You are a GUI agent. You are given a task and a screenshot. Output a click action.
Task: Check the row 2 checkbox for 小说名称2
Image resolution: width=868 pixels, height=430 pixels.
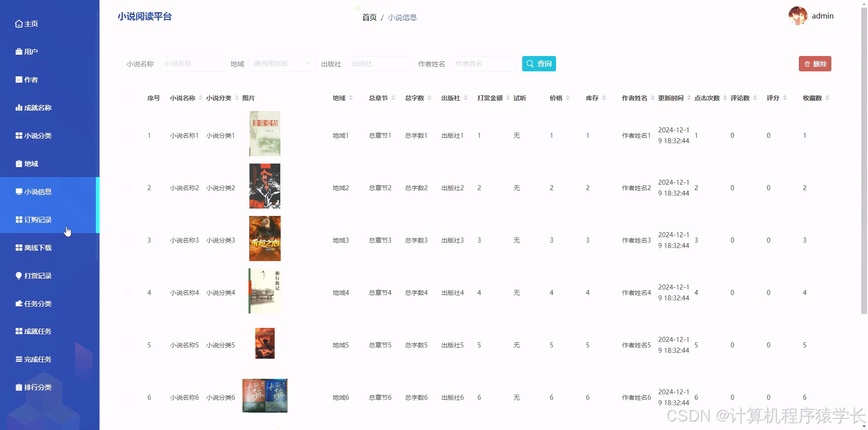tap(128, 188)
